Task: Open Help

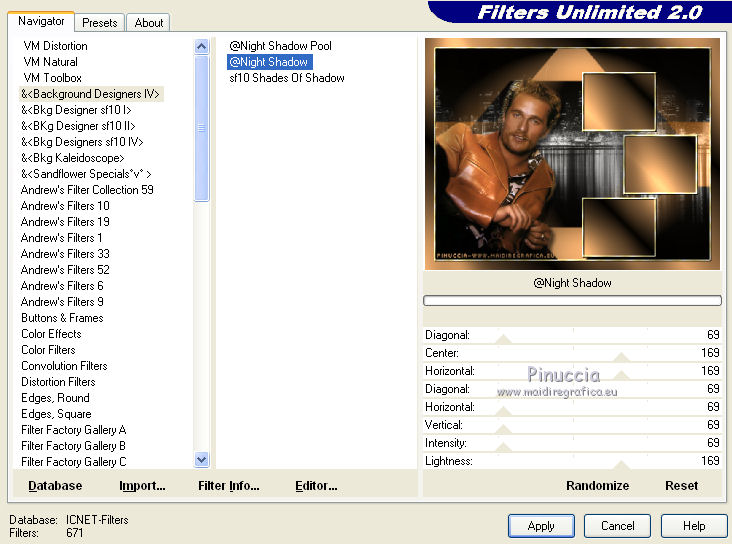Action: coord(694,526)
